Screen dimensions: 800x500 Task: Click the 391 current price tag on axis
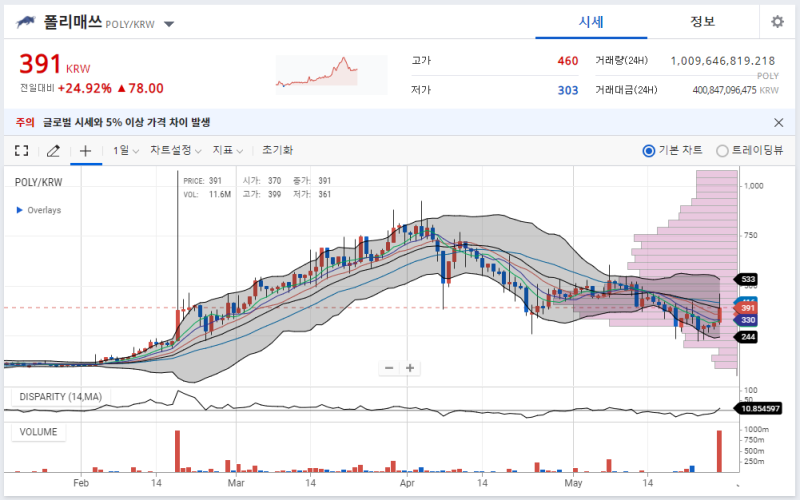(746, 308)
